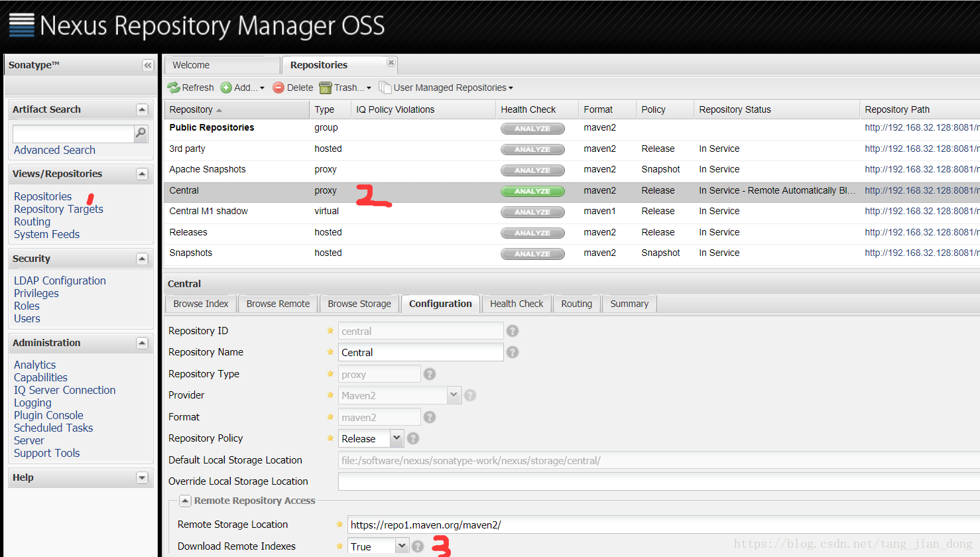
Task: Open Roles in Security
Action: coord(27,306)
